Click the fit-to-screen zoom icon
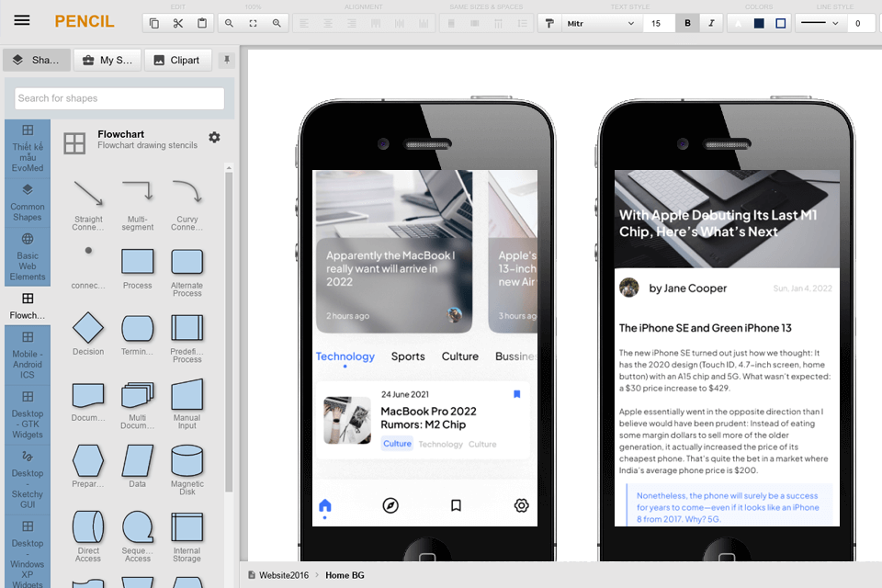Viewport: 882px width, 588px height. 254,23
